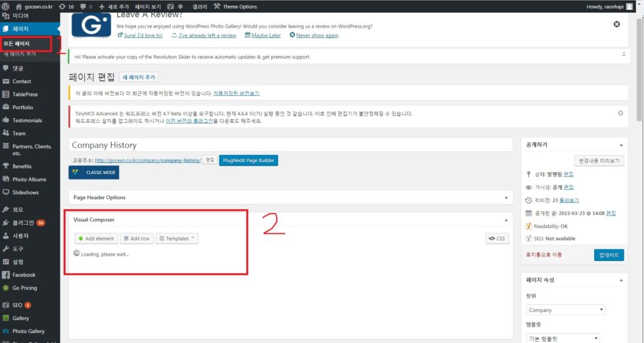Open Photo Albums in the sidebar

coord(30,179)
